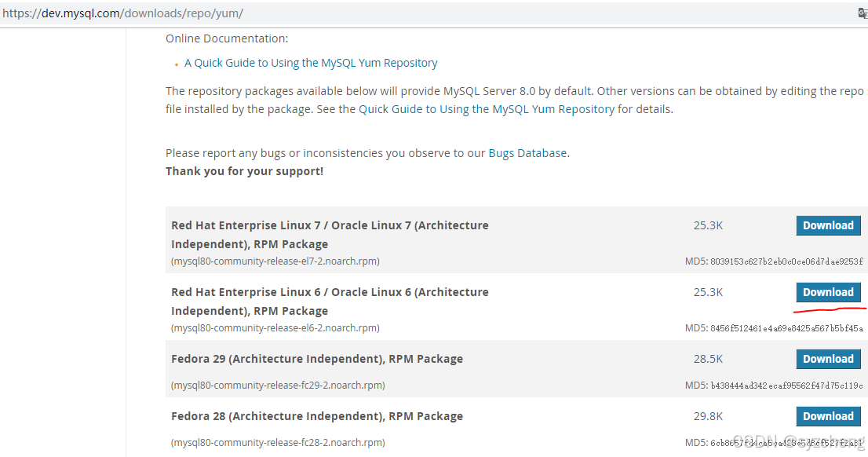Download the Red Hat Enterprise Linux 6 package
Image resolution: width=868 pixels, height=457 pixels.
pyautogui.click(x=828, y=292)
